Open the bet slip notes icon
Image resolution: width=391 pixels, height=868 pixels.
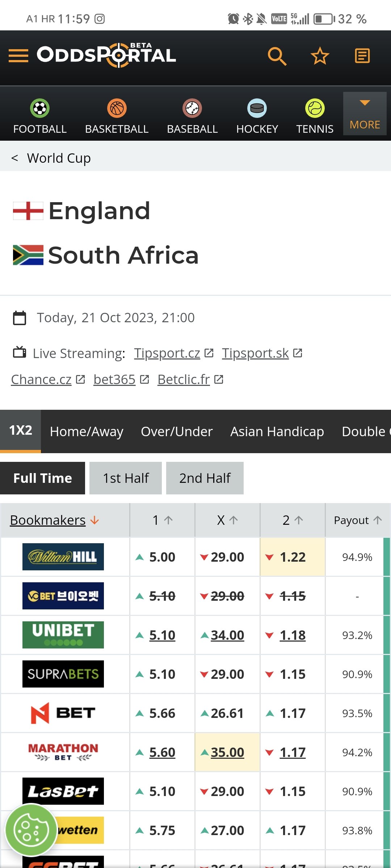pos(362,56)
